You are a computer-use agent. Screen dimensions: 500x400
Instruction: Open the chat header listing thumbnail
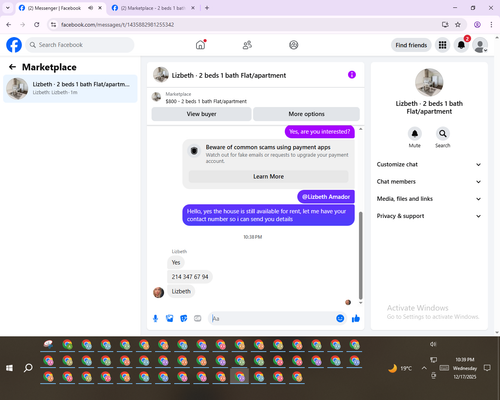click(161, 75)
